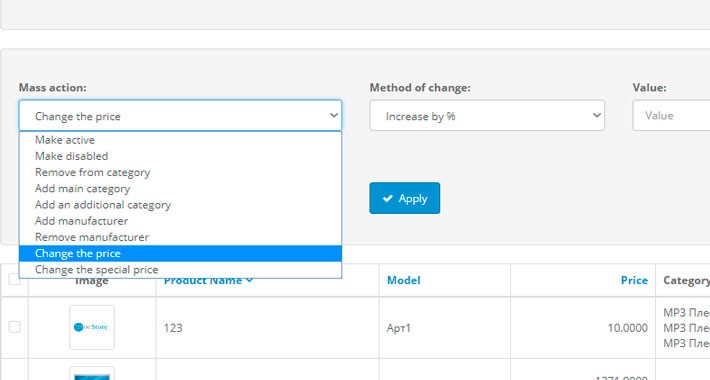This screenshot has height=380, width=710.
Task: Open the ocStore thumbnail of product 123
Action: [x=92, y=327]
